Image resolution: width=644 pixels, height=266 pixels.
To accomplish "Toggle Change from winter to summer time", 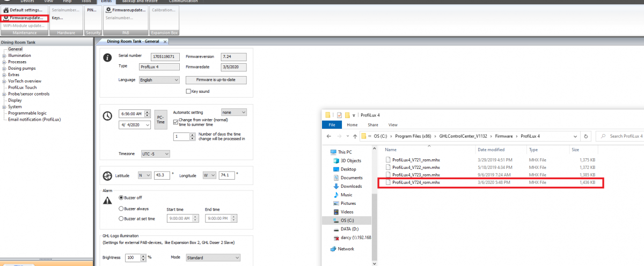I will coord(176,122).
